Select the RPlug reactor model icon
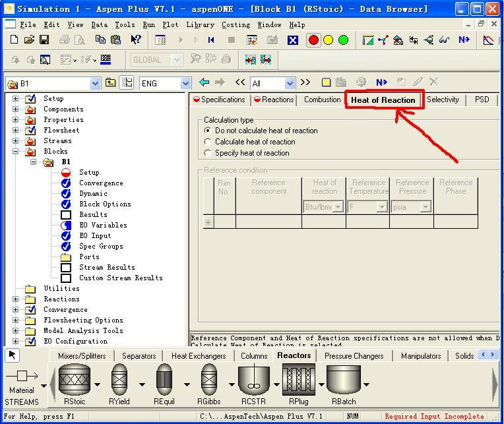Viewport: 504px width, 424px height. pos(299,380)
